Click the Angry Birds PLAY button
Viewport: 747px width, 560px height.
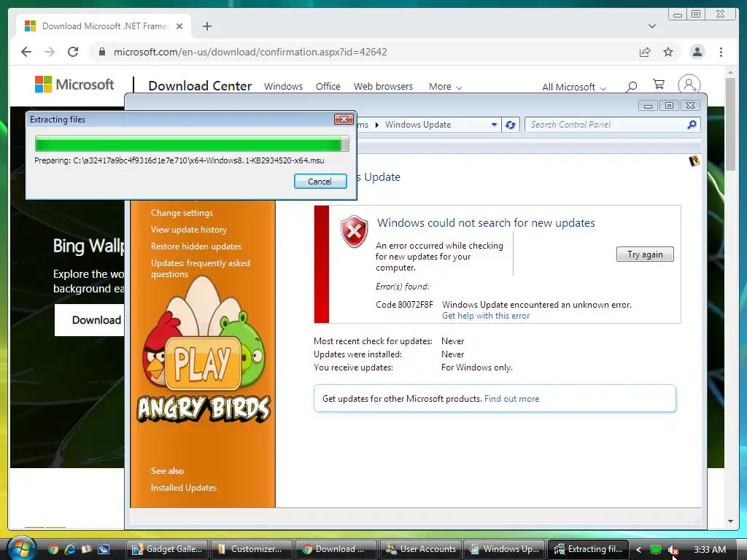click(203, 363)
